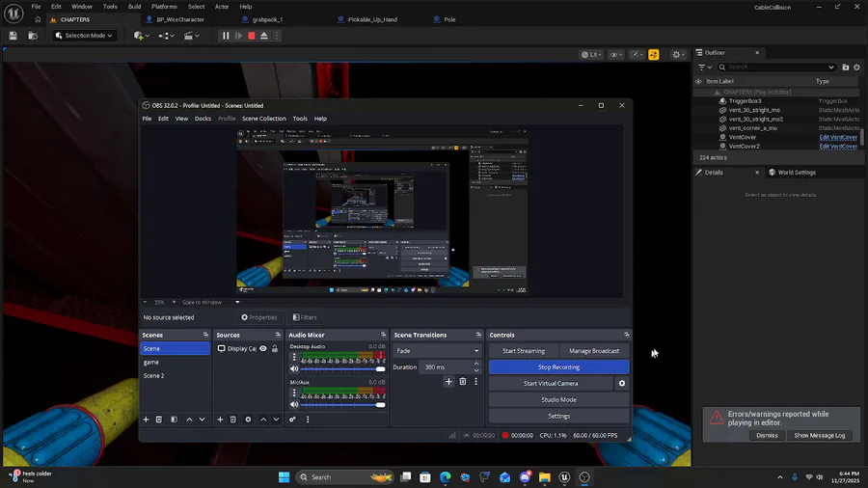Screen dimensions: 868x488
Task: Open scene filters icon in Scenes panel
Action: (x=174, y=420)
